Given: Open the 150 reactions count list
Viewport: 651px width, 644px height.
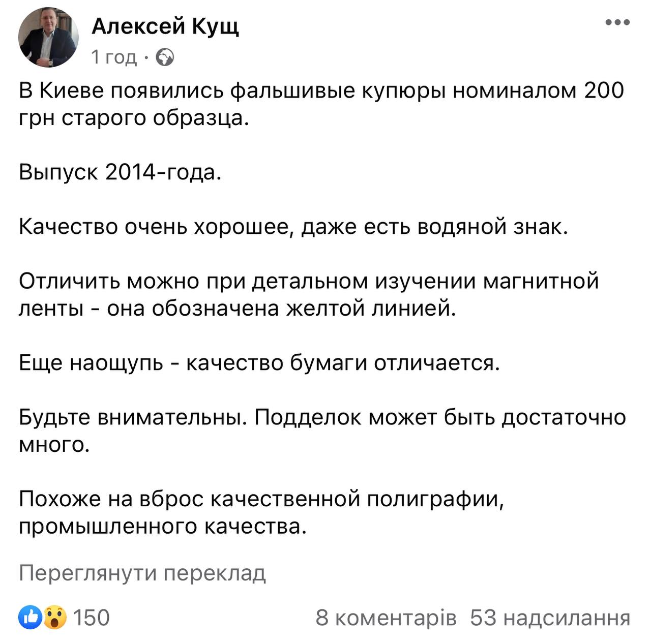Looking at the screenshot, I should coord(92,617).
